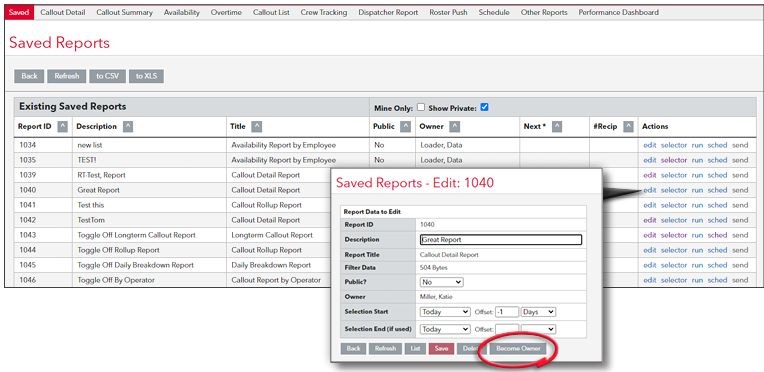Click the Description field with Great Report
The height and width of the screenshot is (372, 764).
coord(501,240)
